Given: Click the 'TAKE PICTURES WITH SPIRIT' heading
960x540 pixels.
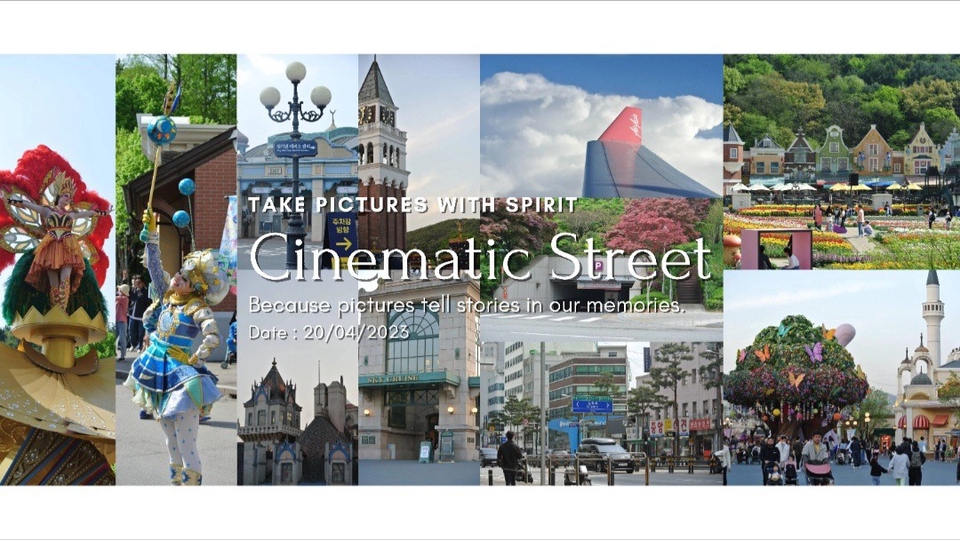Looking at the screenshot, I should [x=413, y=204].
